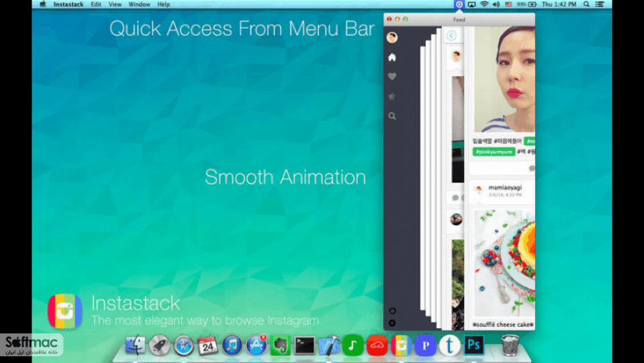Go to the Home feed icon
The width and height of the screenshot is (644, 363).
(x=392, y=57)
